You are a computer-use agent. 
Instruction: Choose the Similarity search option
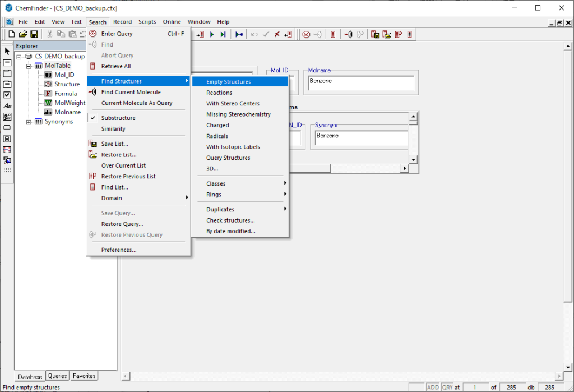(113, 129)
